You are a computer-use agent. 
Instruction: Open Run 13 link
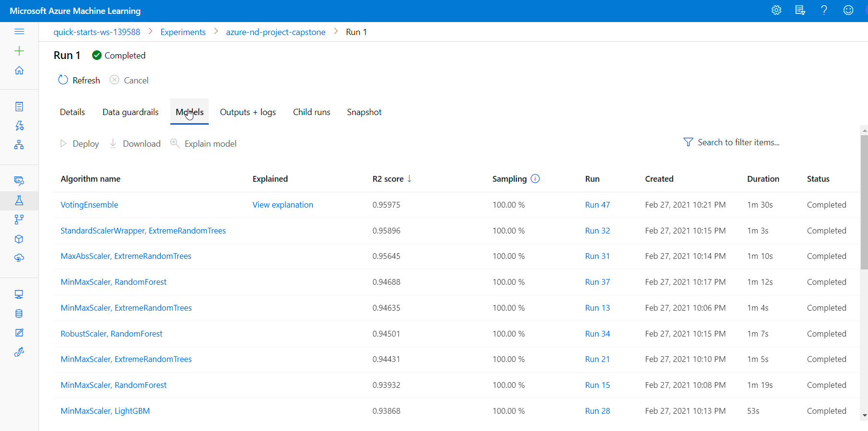point(597,308)
